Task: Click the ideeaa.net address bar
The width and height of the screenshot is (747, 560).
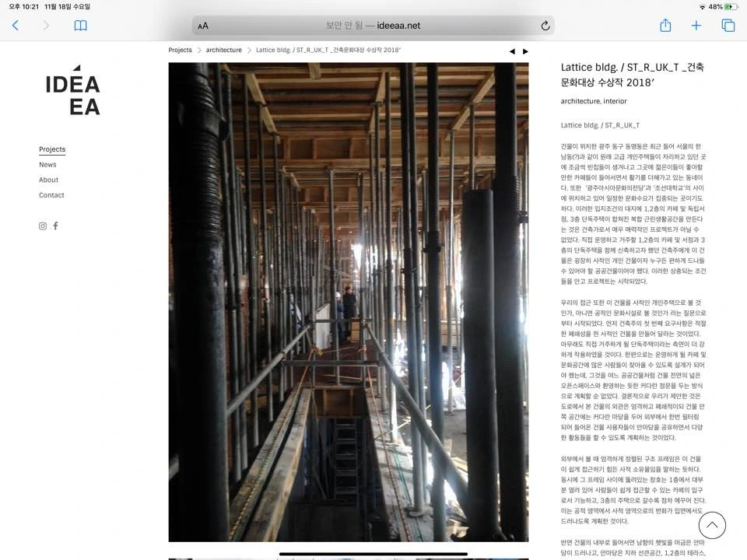Action: (373, 26)
